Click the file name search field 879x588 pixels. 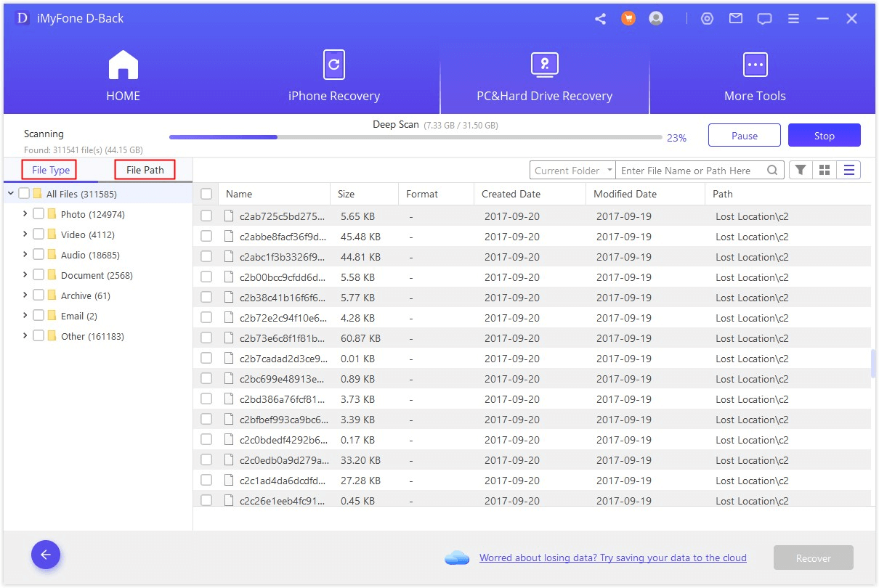pos(692,171)
